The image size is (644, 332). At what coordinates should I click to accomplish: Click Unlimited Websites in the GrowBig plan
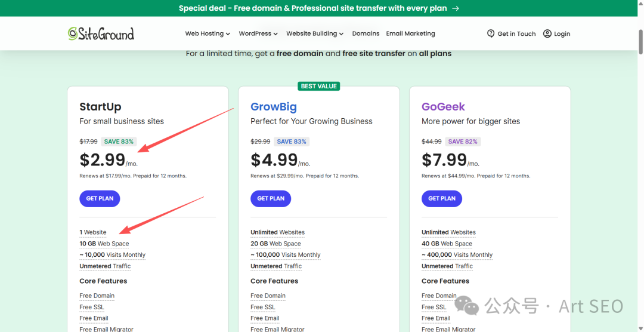click(277, 232)
